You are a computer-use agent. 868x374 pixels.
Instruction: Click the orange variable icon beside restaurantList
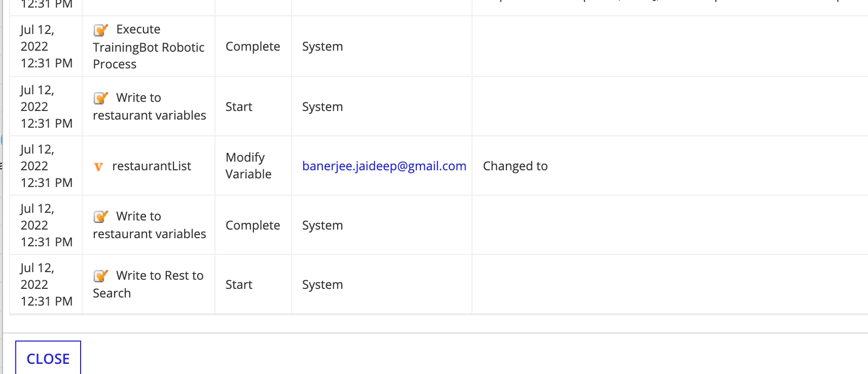tap(99, 167)
